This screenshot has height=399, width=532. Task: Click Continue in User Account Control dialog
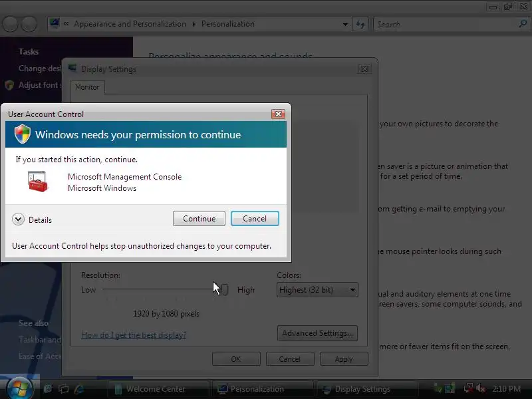199,219
